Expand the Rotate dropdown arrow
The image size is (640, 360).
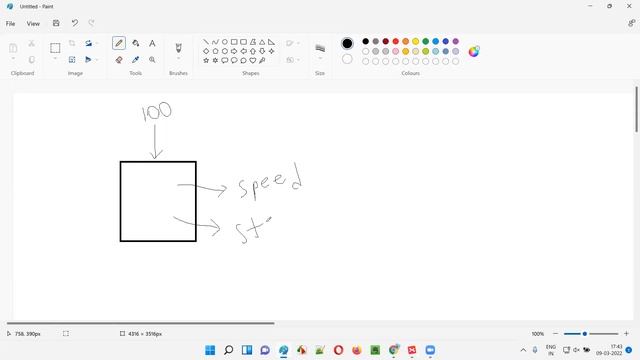(x=97, y=43)
